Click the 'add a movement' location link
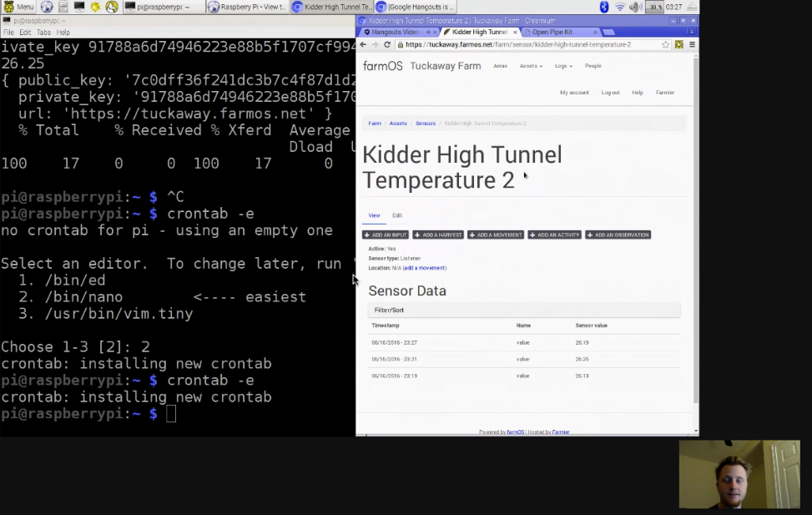The height and width of the screenshot is (515, 812). 425,268
